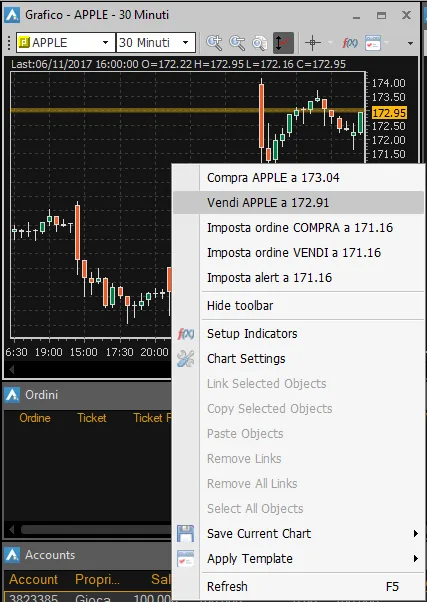Click the Orders panel horizontal scrollbar
This screenshot has height=602, width=427.
coord(96,530)
